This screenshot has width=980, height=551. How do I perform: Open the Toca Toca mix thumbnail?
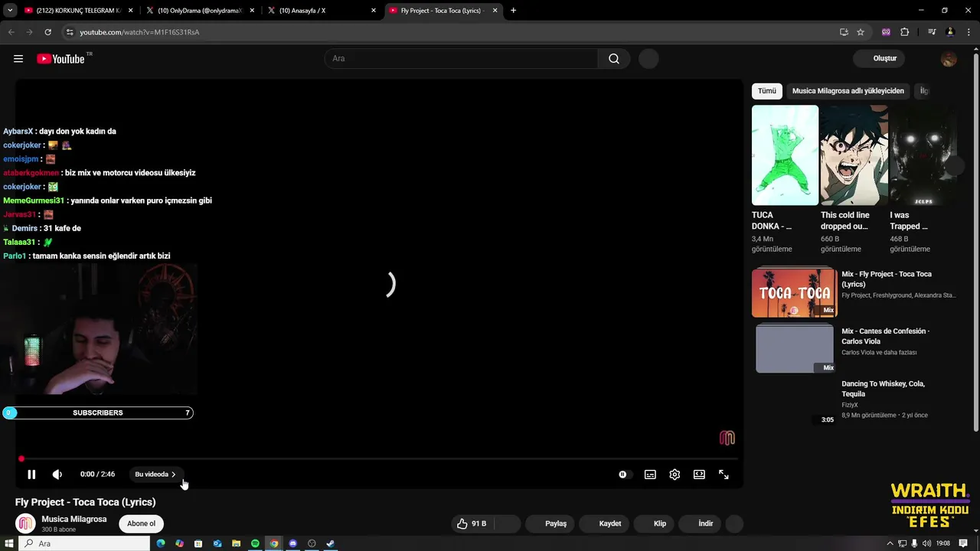coord(795,292)
